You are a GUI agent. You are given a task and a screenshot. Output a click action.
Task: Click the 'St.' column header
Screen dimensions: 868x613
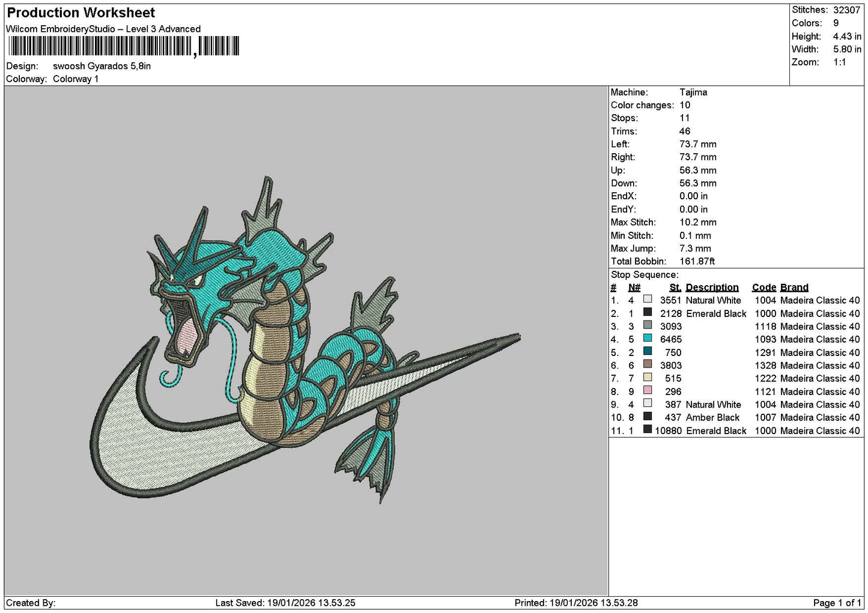pyautogui.click(x=675, y=288)
